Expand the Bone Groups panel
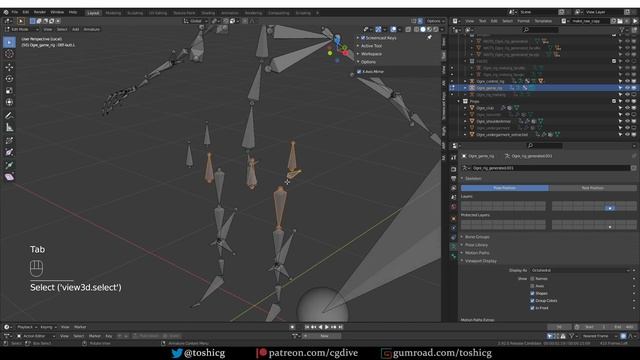This screenshot has height=360, width=640. pos(477,237)
